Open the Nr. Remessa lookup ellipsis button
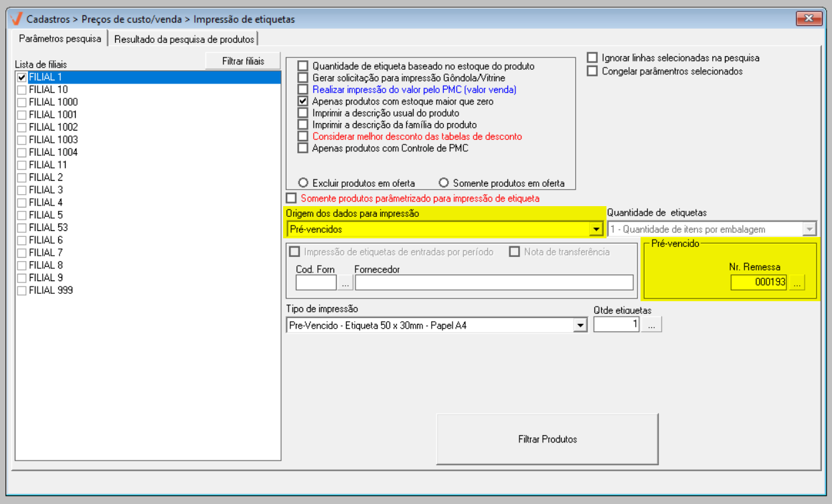Viewport: 832px width, 504px height. coord(797,282)
